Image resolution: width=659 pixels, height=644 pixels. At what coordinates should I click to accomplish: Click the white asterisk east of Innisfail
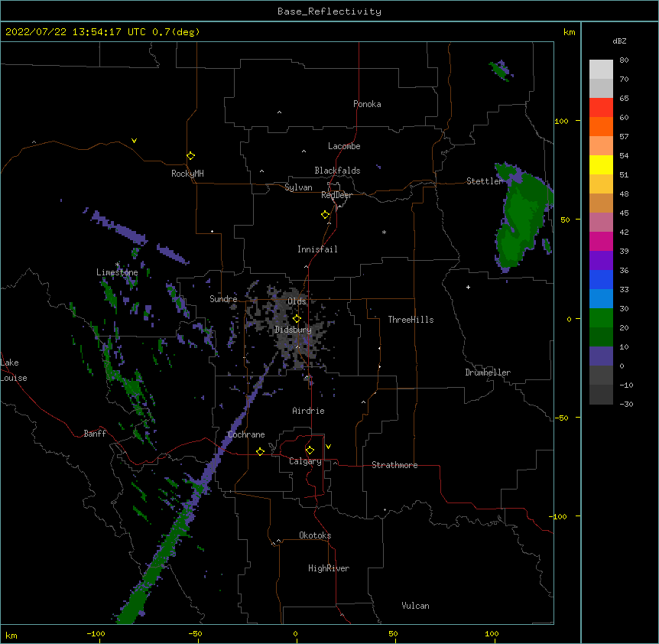(384, 232)
